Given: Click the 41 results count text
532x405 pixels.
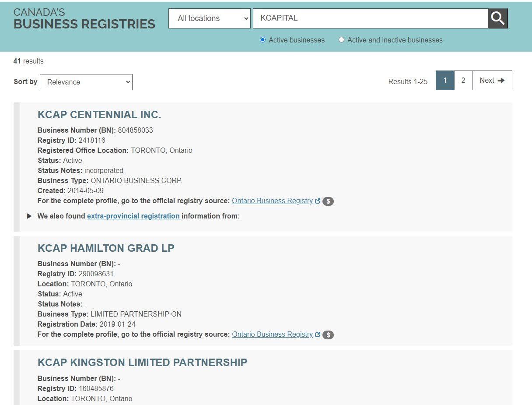Looking at the screenshot, I should pyautogui.click(x=28, y=61).
